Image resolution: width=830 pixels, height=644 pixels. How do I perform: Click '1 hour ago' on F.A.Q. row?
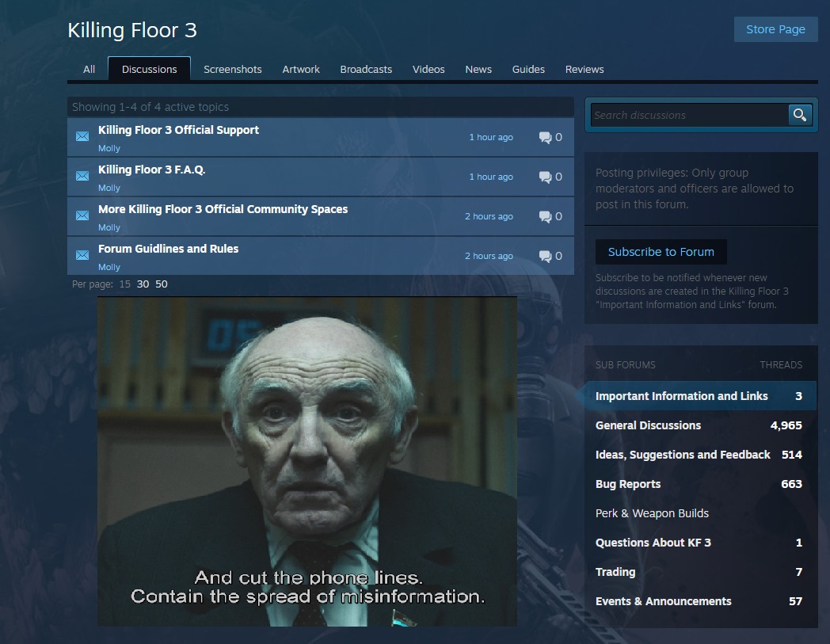491,177
